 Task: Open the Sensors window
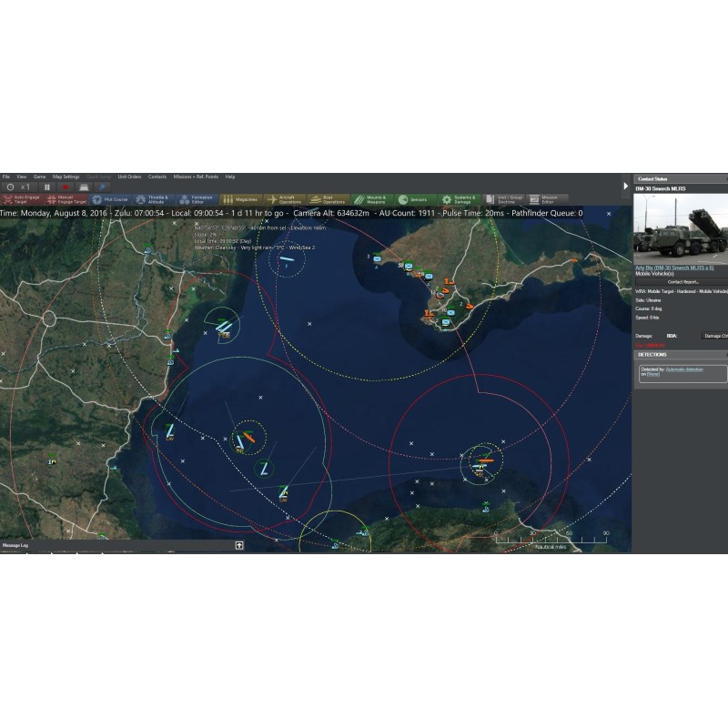tap(413, 199)
